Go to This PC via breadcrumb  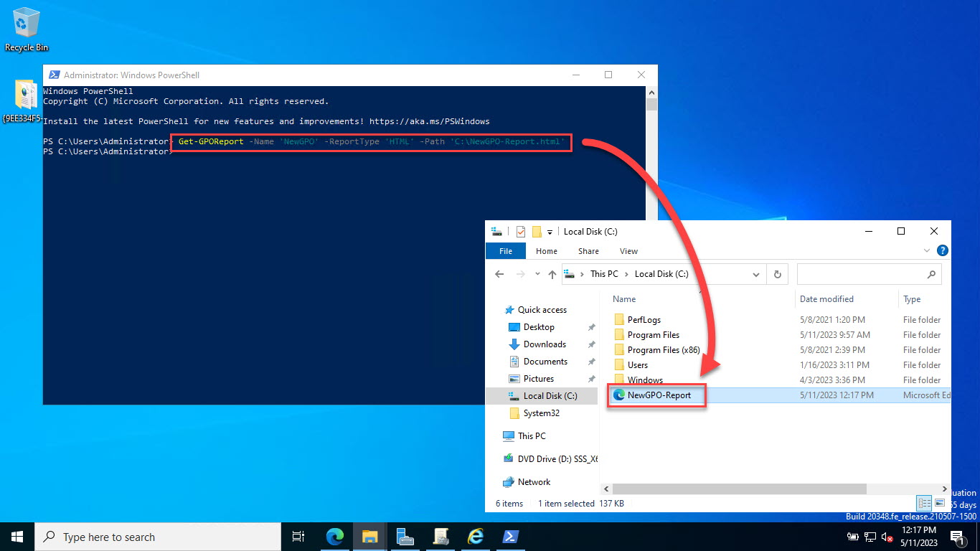pos(604,273)
